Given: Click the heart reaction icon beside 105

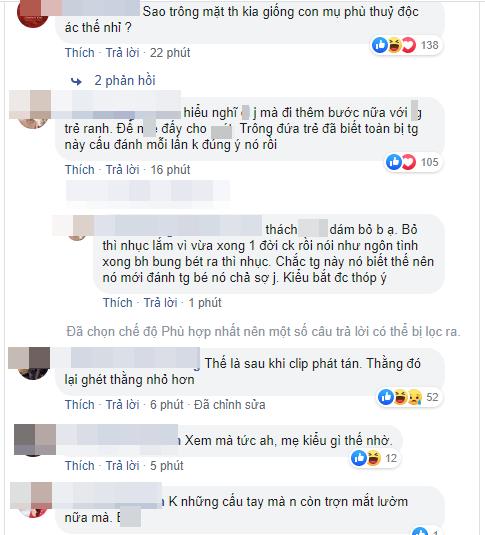Looking at the screenshot, I should point(408,162).
